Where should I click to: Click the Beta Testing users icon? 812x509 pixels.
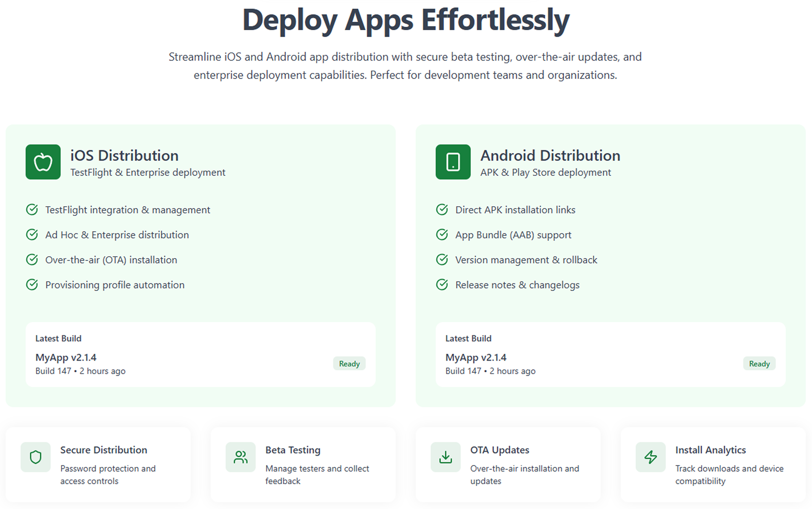click(x=241, y=457)
